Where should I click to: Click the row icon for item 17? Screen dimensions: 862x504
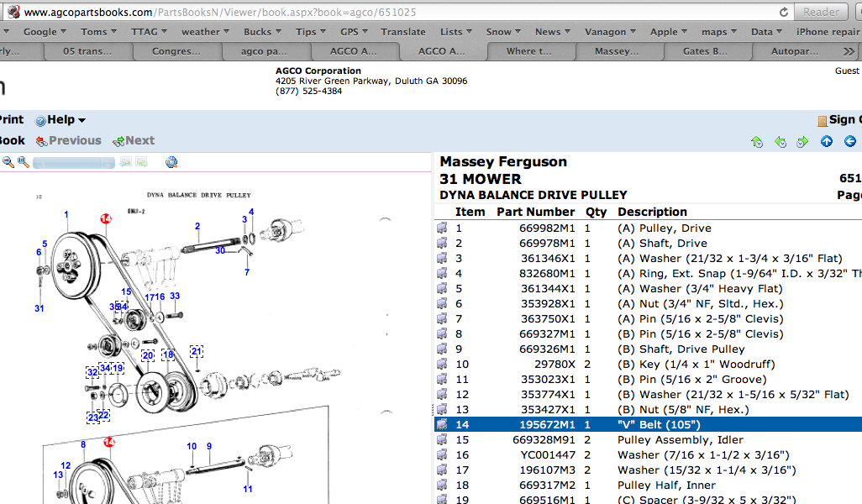442,470
